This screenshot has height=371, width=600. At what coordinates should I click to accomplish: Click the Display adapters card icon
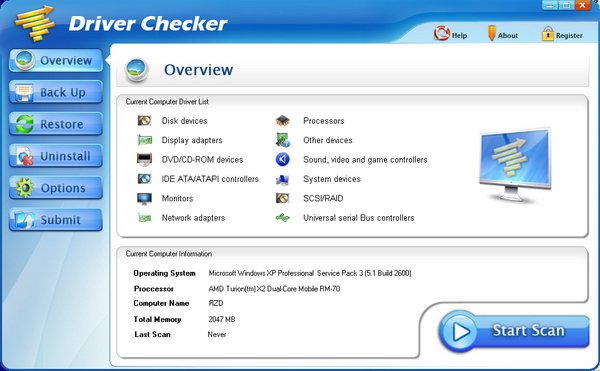[144, 140]
